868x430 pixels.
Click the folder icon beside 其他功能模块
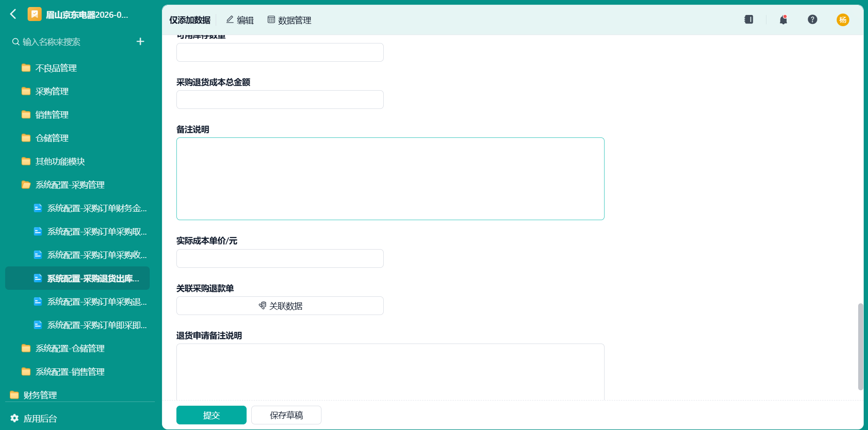point(26,162)
